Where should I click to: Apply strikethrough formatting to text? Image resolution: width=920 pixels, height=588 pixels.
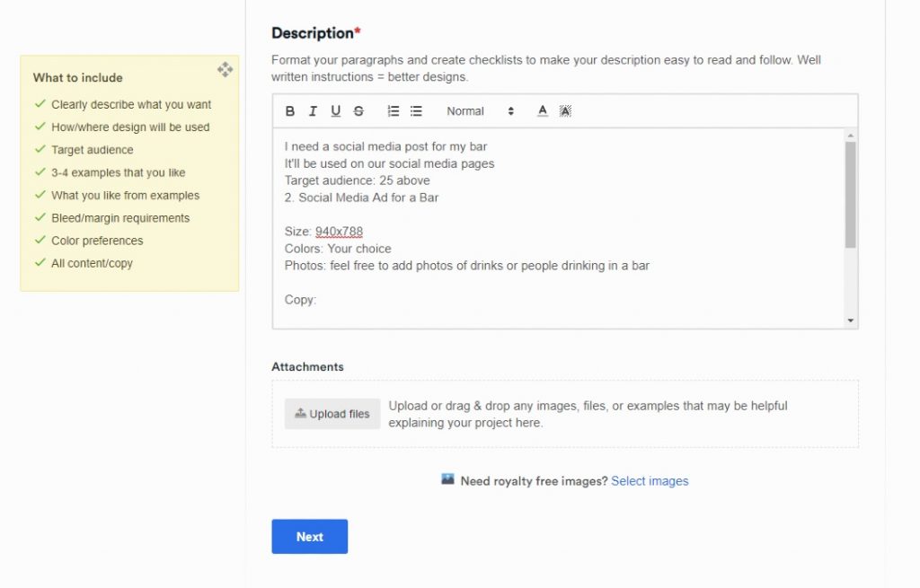[x=358, y=111]
